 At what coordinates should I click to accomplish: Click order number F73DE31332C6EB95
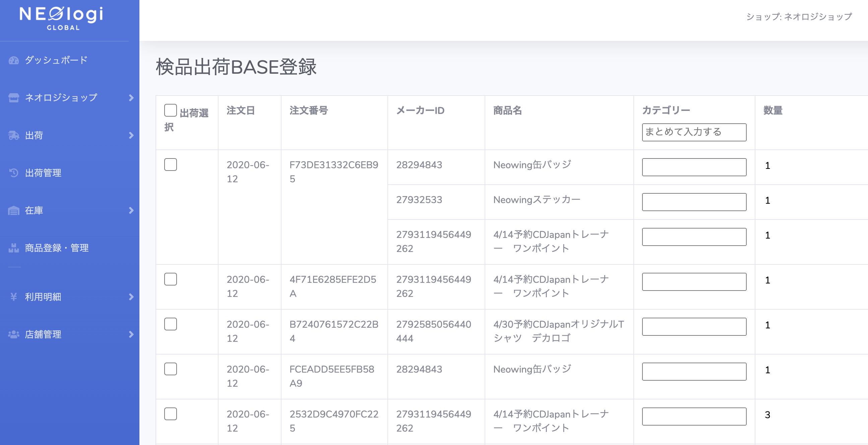pyautogui.click(x=333, y=172)
